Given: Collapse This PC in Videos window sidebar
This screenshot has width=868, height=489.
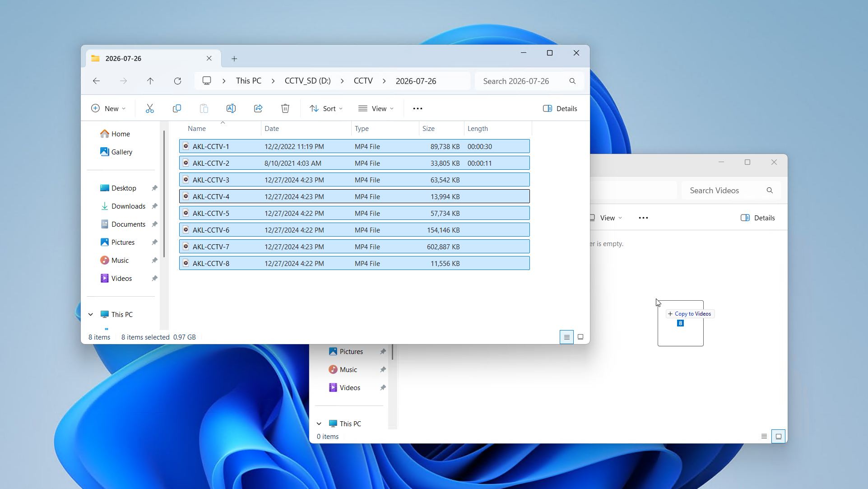Looking at the screenshot, I should coord(319,424).
